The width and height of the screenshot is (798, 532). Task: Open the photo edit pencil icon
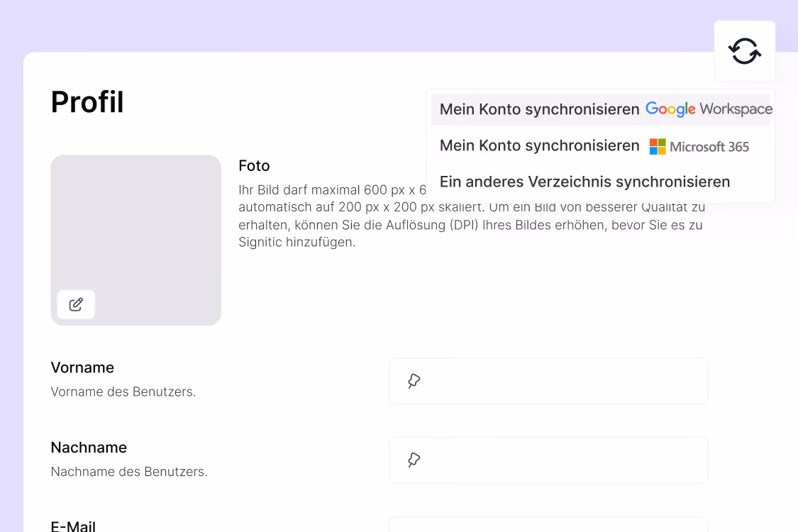point(77,304)
